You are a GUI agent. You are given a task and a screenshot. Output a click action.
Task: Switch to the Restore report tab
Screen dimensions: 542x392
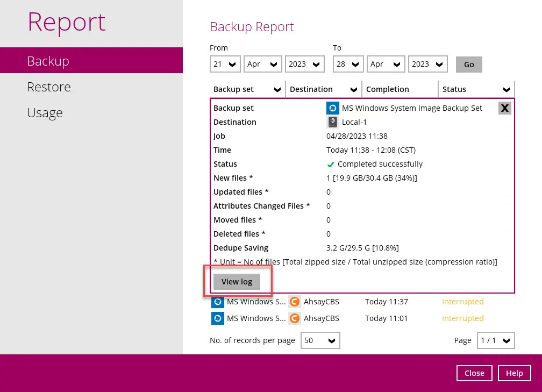(49, 87)
